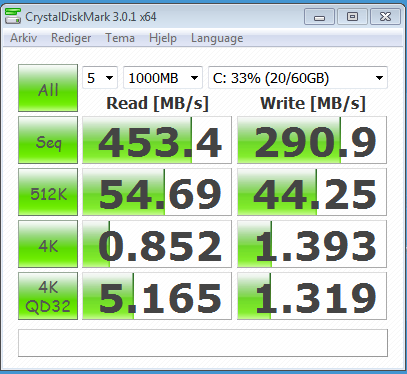407x374 pixels.
Task: Click the CrystalDiskMark app icon in title bar
Action: (x=13, y=17)
